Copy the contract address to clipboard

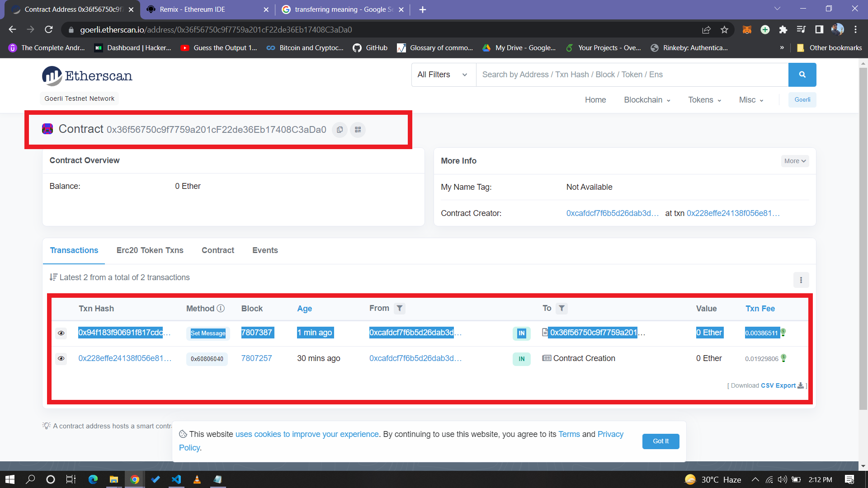340,130
